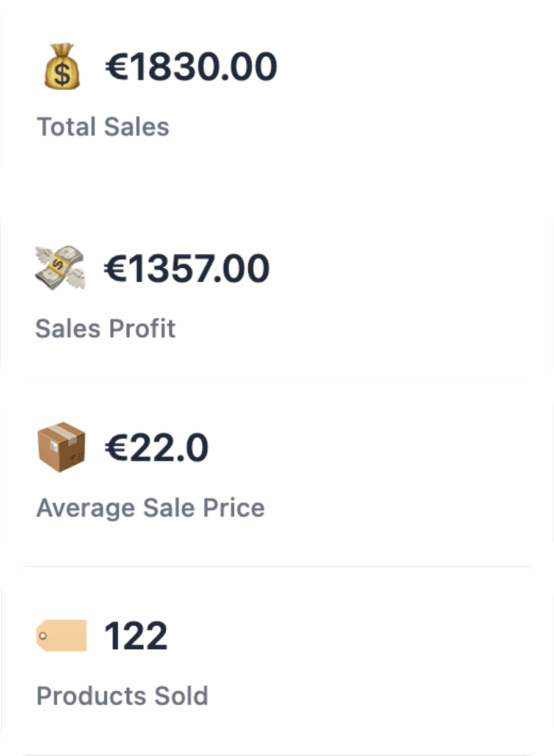
Task: Click the flying money icon
Action: coord(60,267)
